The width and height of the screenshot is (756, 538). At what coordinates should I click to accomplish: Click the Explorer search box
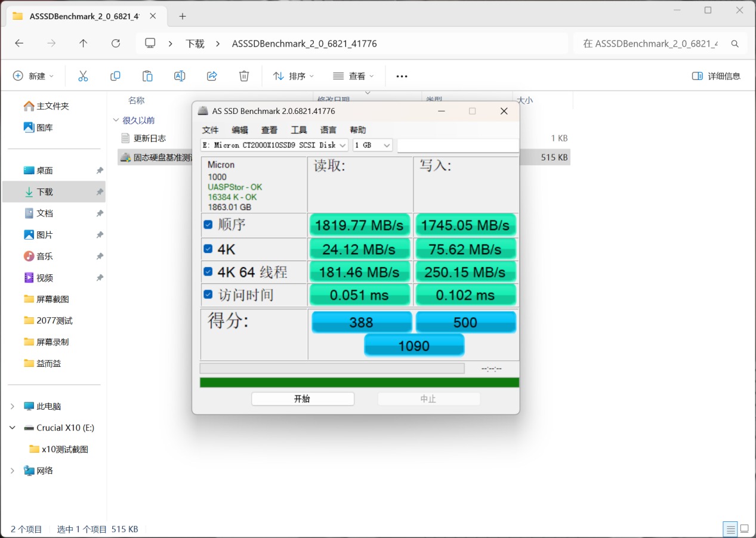tap(660, 44)
